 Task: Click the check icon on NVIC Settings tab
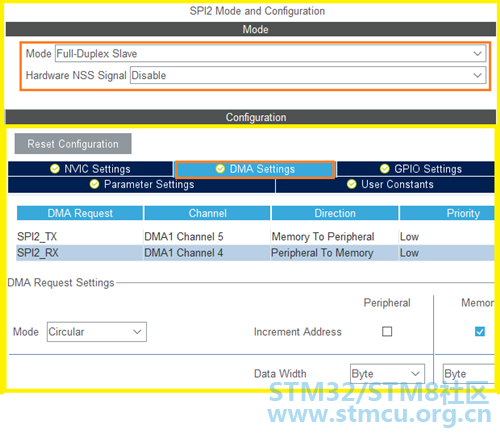[x=55, y=169]
